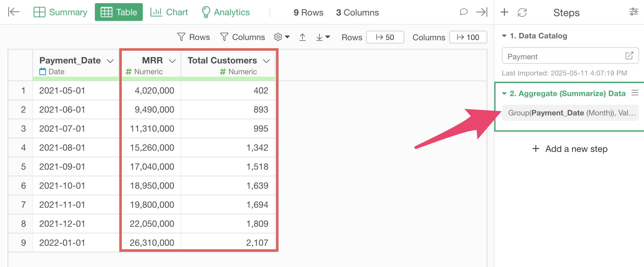Open the Analytics tab
This screenshot has height=267, width=644.
point(226,12)
